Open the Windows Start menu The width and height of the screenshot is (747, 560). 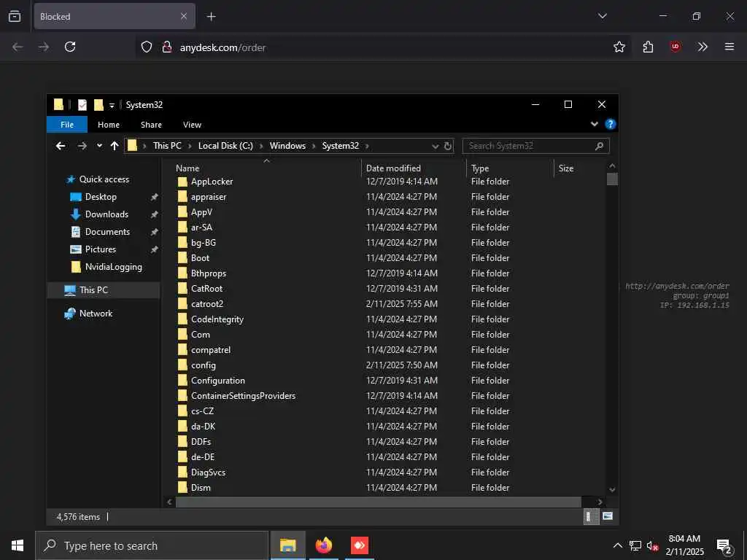18,545
